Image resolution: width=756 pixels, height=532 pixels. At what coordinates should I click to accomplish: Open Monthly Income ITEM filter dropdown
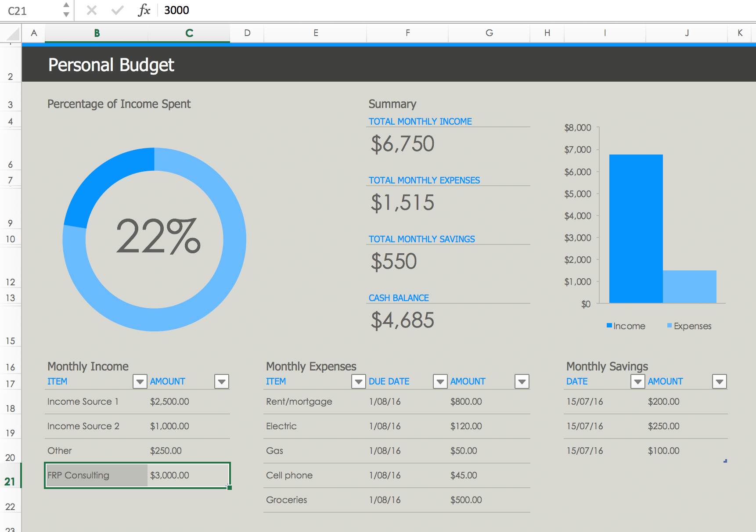tap(140, 381)
